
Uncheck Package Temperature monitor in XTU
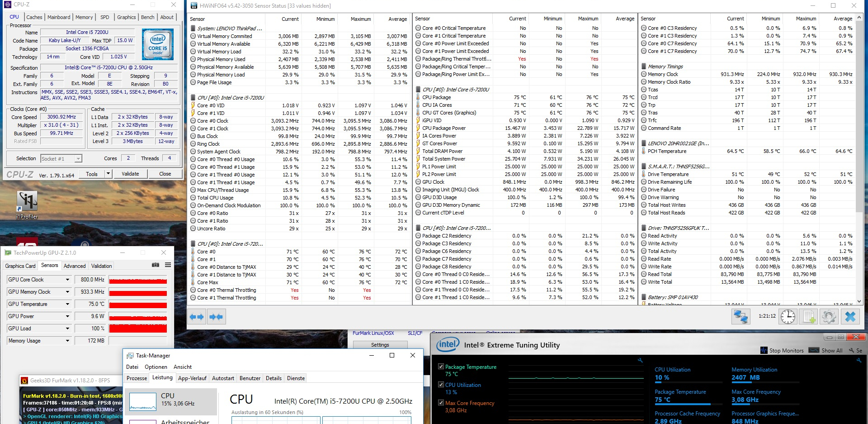click(441, 367)
